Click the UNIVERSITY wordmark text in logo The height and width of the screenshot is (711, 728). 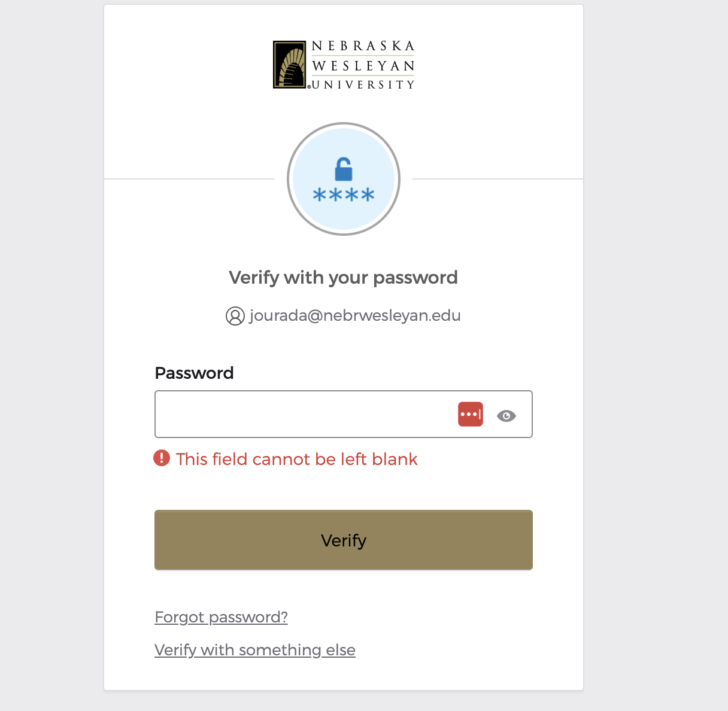363,84
